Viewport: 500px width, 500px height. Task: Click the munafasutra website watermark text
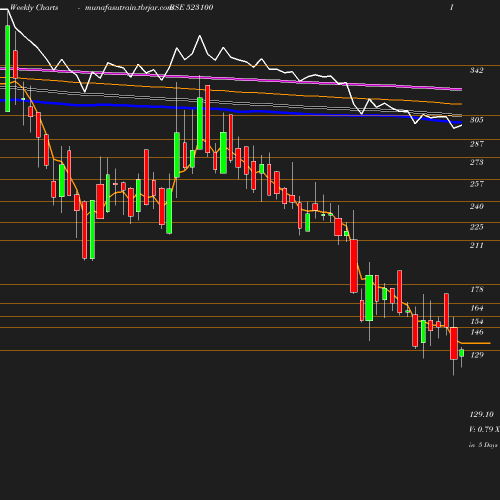click(128, 7)
